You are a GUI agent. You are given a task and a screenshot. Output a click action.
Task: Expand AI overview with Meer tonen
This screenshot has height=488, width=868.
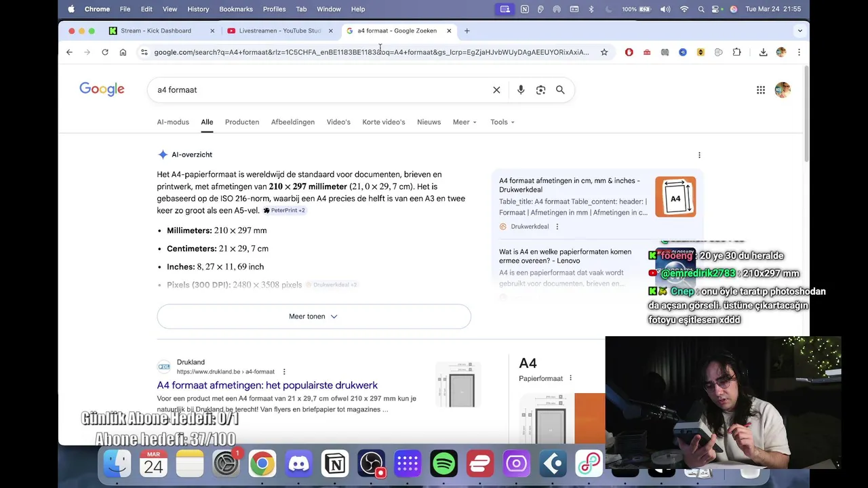tap(313, 317)
